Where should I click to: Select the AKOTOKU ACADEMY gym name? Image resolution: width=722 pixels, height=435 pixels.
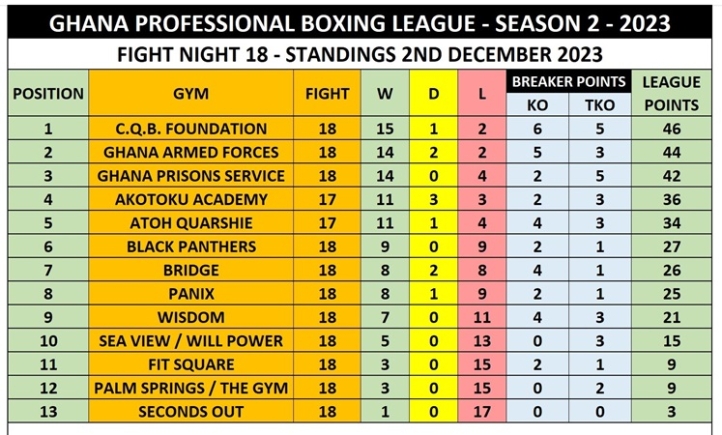(190, 200)
